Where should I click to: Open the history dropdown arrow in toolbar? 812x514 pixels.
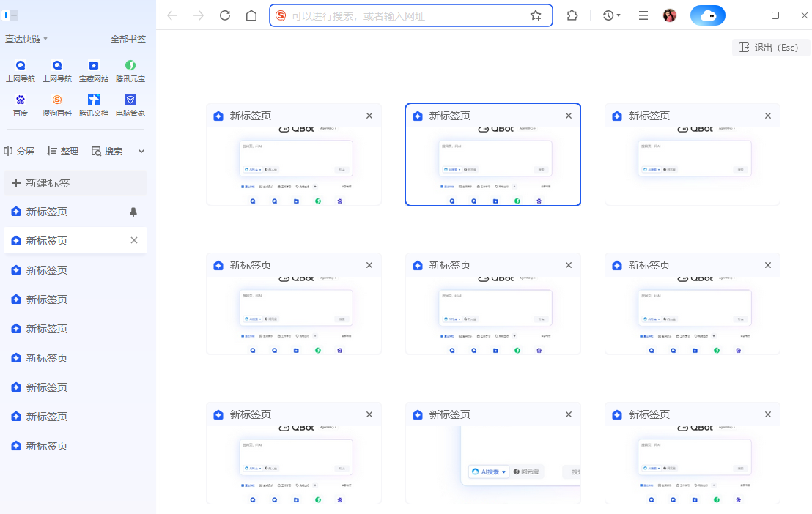point(619,15)
